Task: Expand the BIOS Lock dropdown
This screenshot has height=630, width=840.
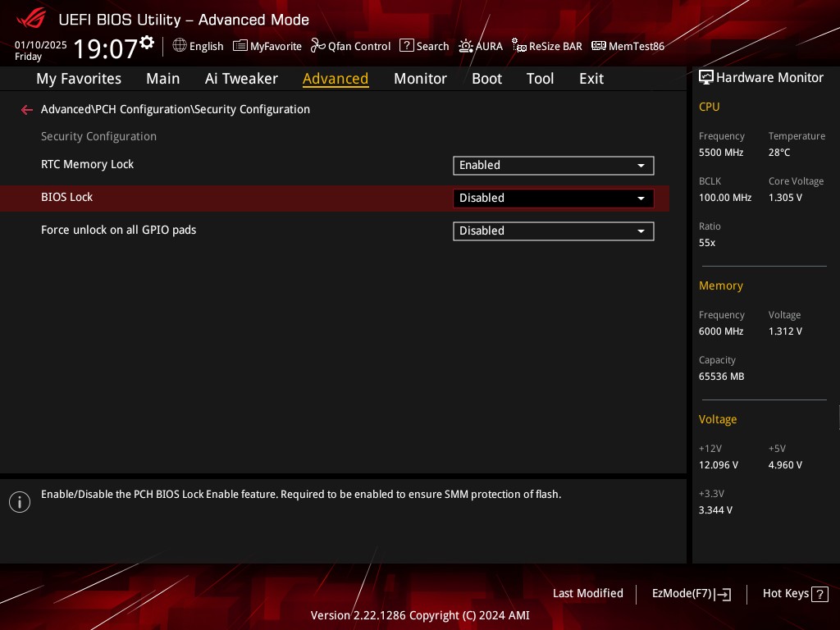Action: point(553,198)
